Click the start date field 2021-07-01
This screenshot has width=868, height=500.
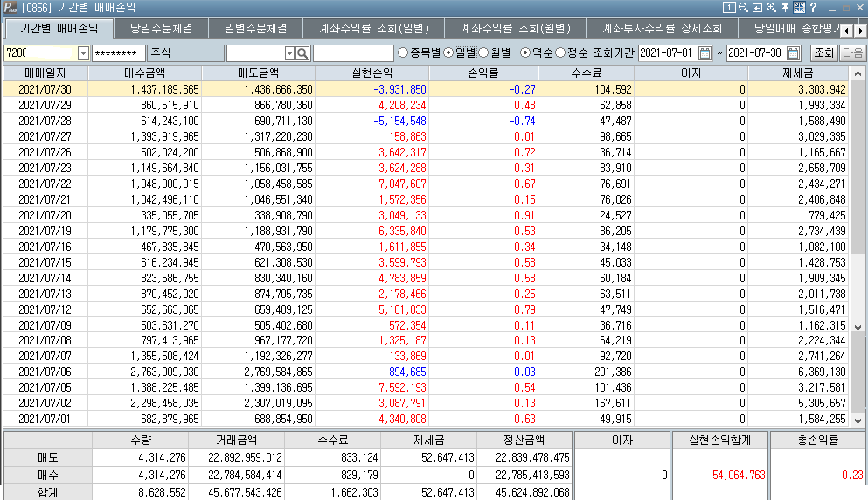pos(668,53)
